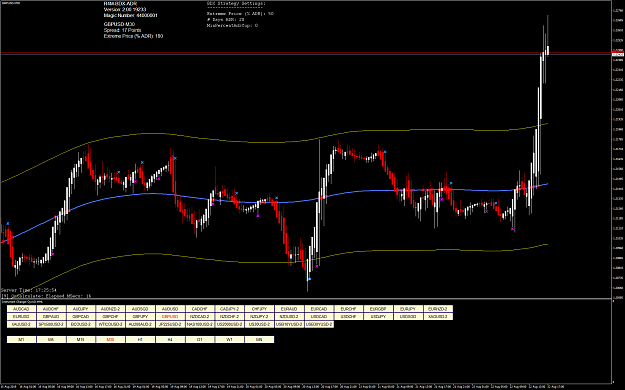Open the XAGUSD-2 silver symbol button
The image size is (625, 390).
(438, 317)
